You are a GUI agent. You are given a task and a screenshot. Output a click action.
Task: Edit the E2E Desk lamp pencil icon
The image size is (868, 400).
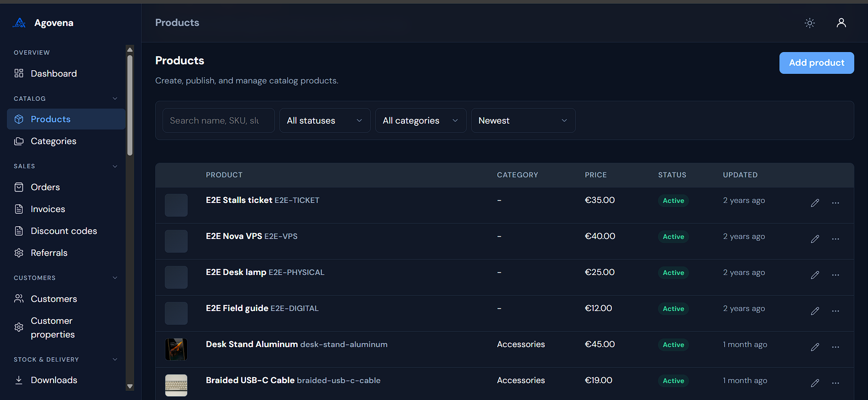(x=815, y=275)
